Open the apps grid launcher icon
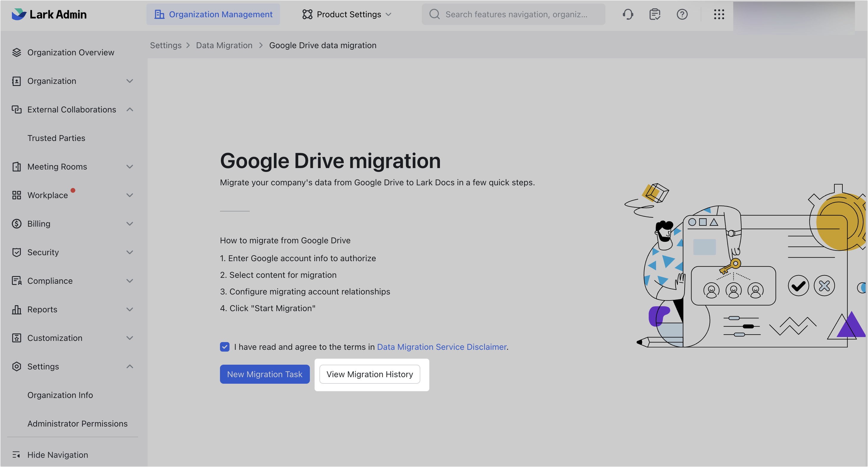868x467 pixels. click(x=719, y=14)
